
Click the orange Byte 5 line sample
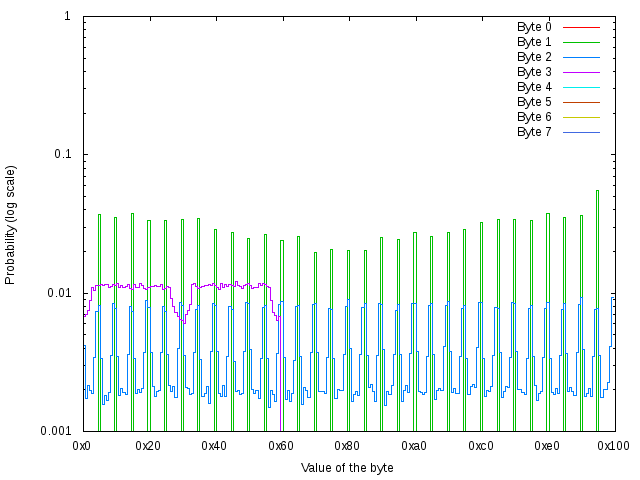(x=581, y=102)
